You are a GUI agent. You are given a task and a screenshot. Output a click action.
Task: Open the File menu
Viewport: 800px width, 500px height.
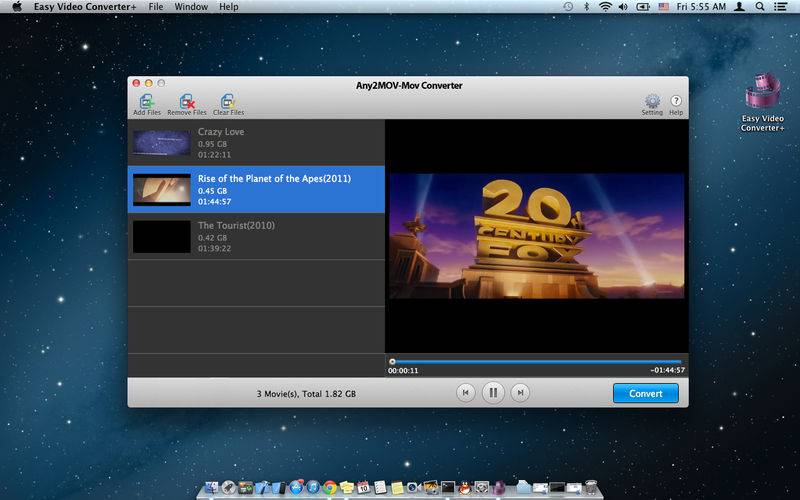155,7
